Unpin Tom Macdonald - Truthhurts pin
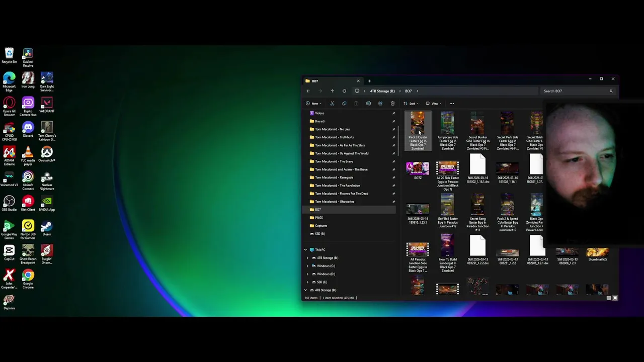 (x=393, y=137)
